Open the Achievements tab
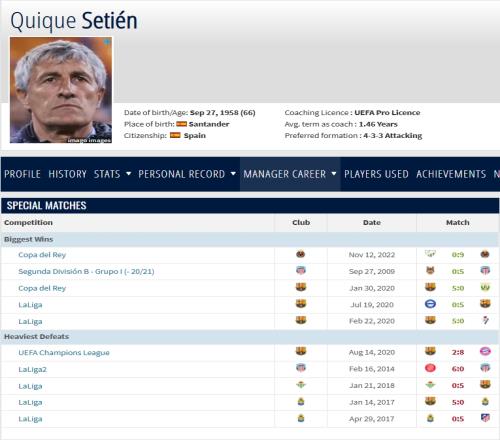This screenshot has width=500, height=440. click(451, 174)
